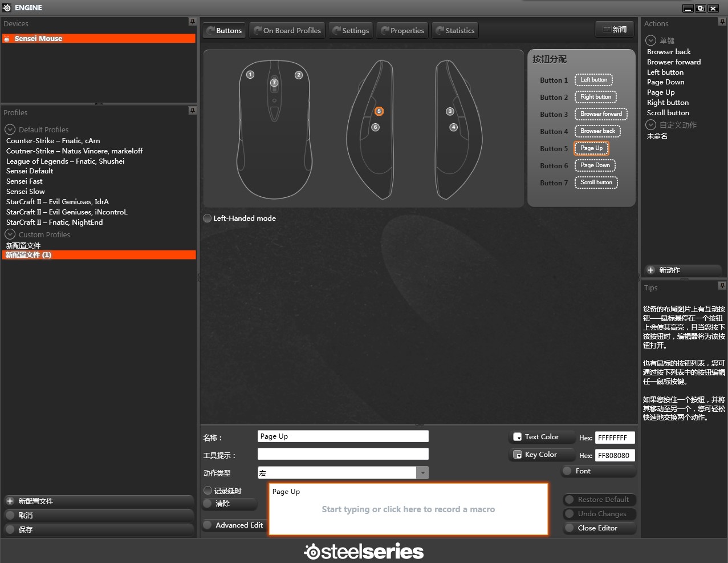Open the Font settings
The image size is (728, 563).
tap(599, 471)
